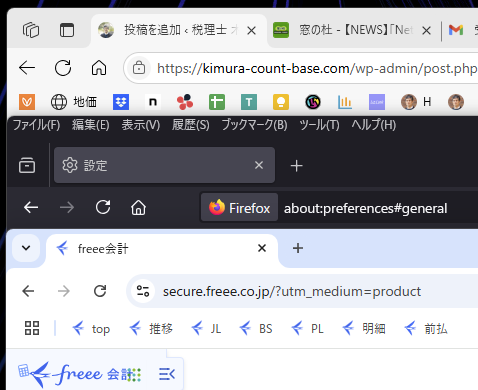Open the ツール(T) menu

pos(319,125)
